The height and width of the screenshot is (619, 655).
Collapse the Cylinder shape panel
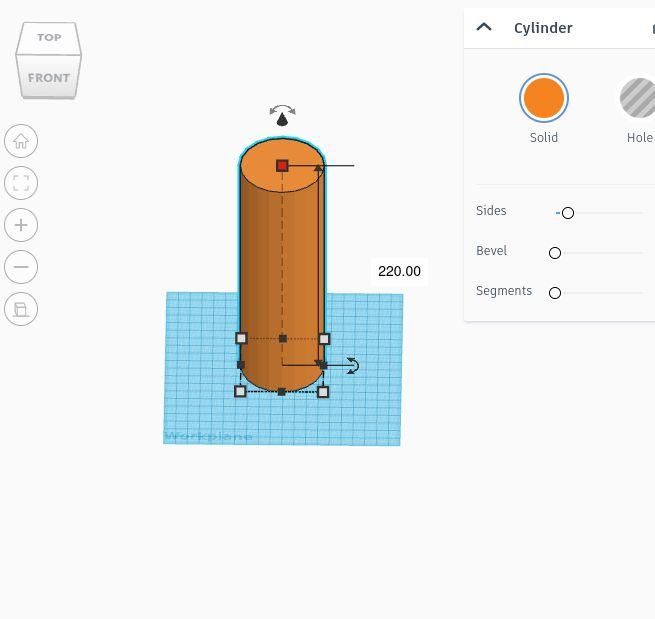pos(484,28)
